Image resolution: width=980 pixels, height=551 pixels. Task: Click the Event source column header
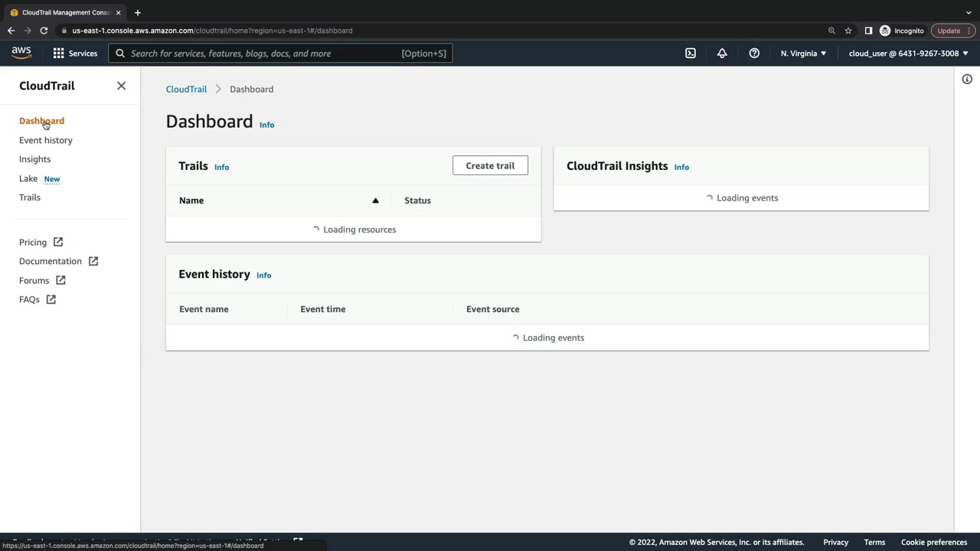(x=493, y=309)
